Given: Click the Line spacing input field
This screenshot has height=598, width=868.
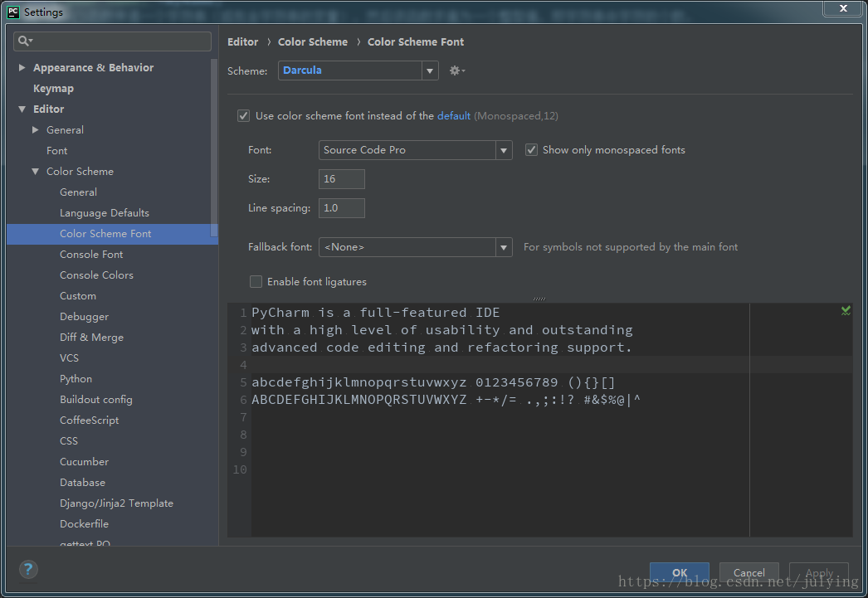Looking at the screenshot, I should click(x=342, y=208).
